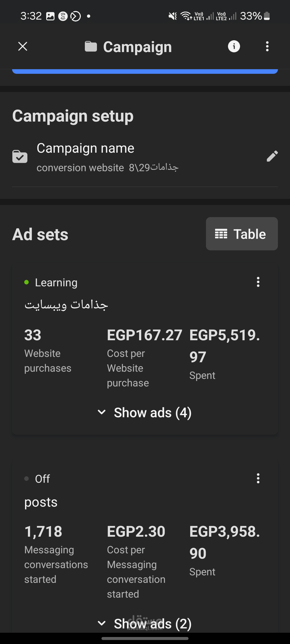Tap the chevron beside Show ads (4)
This screenshot has width=290, height=644.
(x=102, y=412)
